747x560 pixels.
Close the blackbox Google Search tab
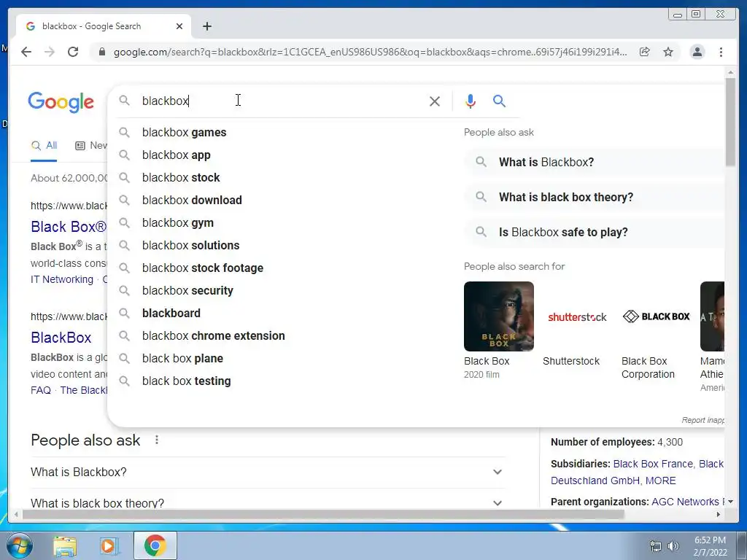tap(179, 26)
